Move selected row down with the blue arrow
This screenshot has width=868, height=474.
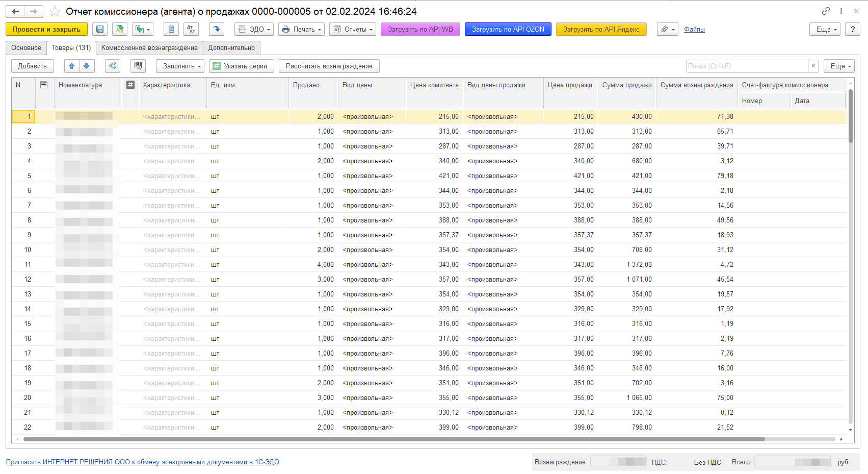click(87, 66)
